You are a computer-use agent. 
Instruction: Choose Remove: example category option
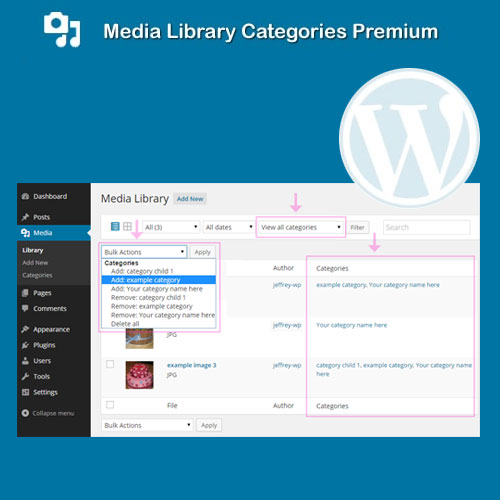pos(159,306)
